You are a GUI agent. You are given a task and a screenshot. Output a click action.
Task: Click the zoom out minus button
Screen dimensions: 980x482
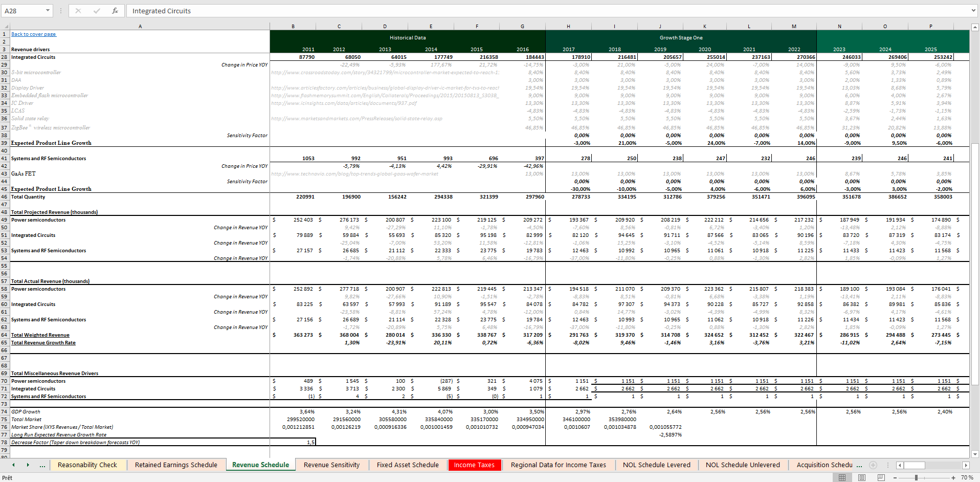coord(895,477)
